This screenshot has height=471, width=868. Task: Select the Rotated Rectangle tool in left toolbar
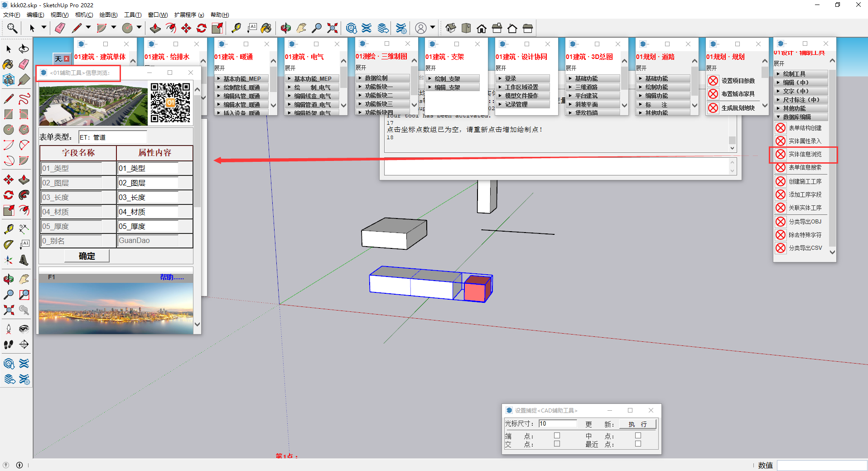coord(24,114)
